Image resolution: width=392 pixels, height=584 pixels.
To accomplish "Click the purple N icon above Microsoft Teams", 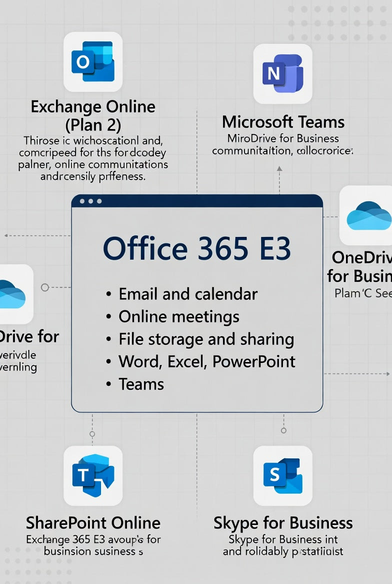I will click(x=283, y=73).
